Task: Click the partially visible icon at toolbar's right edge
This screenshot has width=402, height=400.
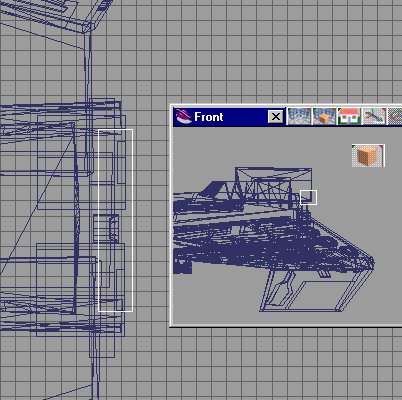Action: click(x=395, y=116)
